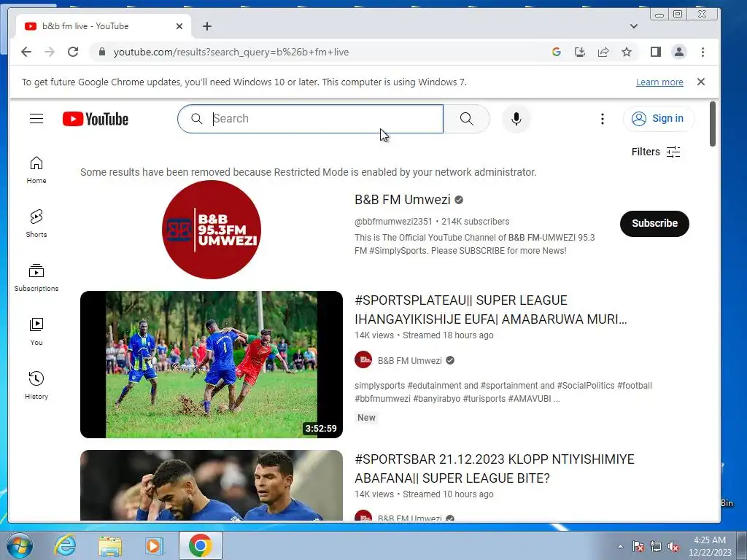Click the YouTube logo

point(96,119)
